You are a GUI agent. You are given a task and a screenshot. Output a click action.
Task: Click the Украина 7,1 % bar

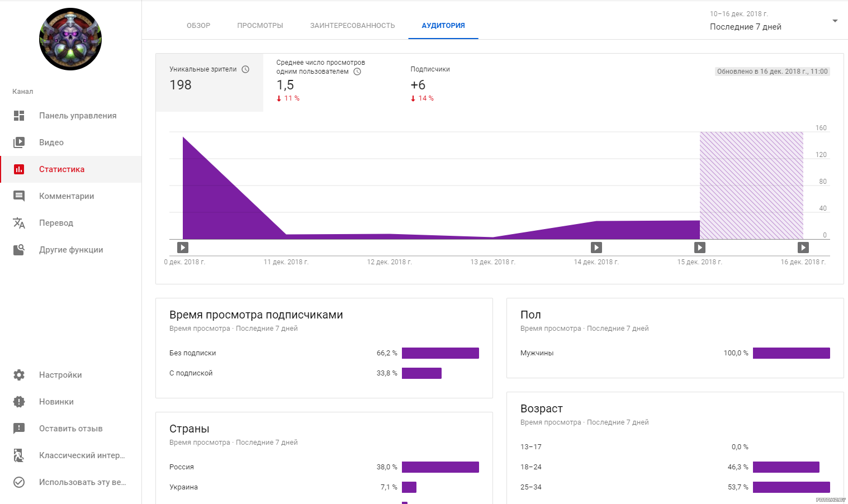coord(409,487)
